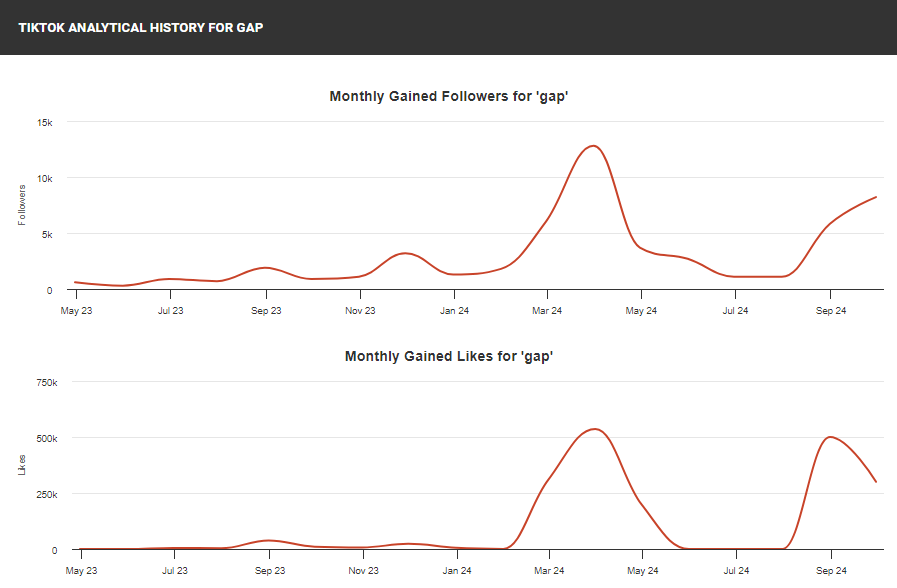Select 'Jul 24' label on likes chart axis
Screen dimensions: 897x588
point(736,570)
